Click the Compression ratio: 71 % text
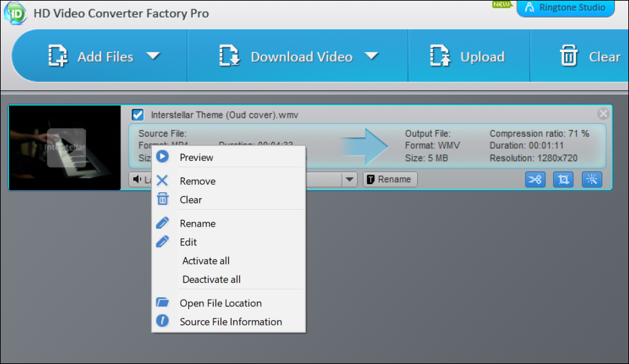Screen dimensions: 629x364 coord(539,133)
